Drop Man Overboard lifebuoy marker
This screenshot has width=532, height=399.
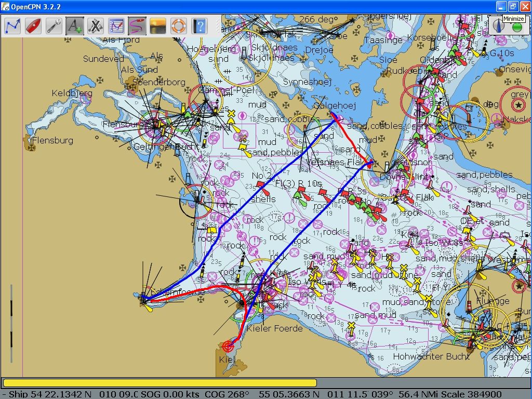click(179, 26)
